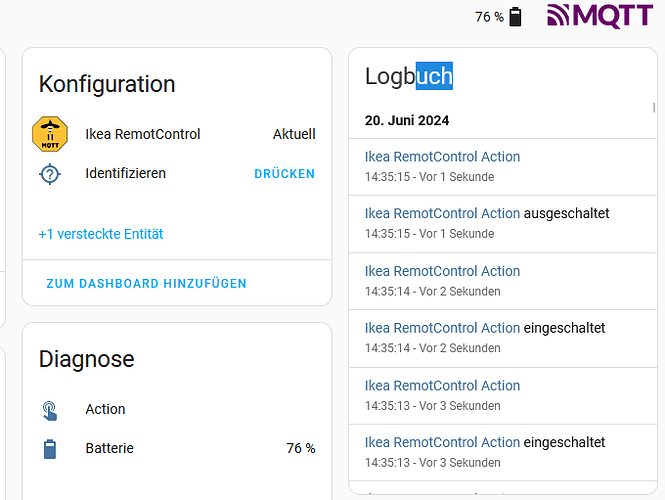Open log entry eingeschaltet at 14:35:14
The width and height of the screenshot is (665, 500).
[x=503, y=338]
